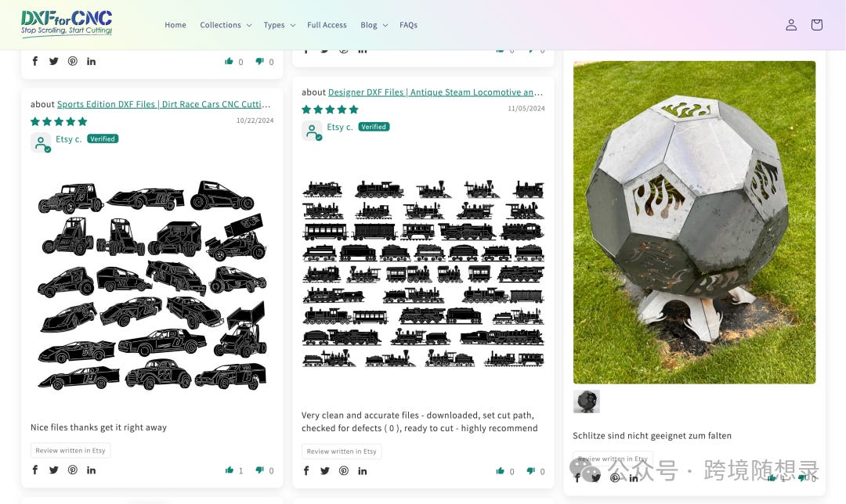This screenshot has height=504, width=846.
Task: Click the DXF for CNC logo
Action: click(67, 23)
